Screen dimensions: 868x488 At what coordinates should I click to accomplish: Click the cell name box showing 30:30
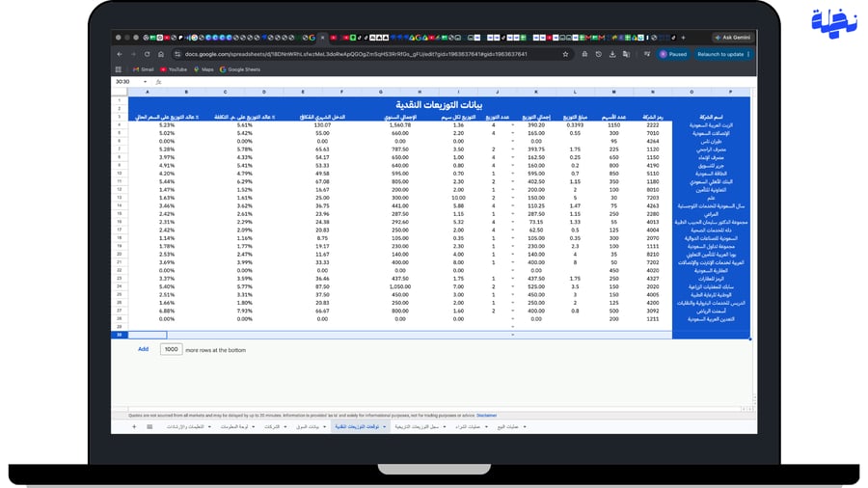click(122, 82)
